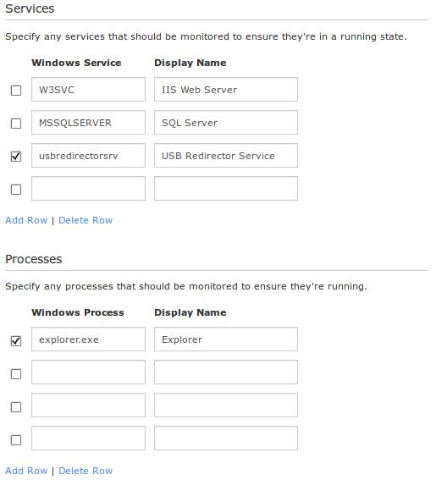
Task: Check the W3SVC service row checkbox
Action: coord(16,90)
